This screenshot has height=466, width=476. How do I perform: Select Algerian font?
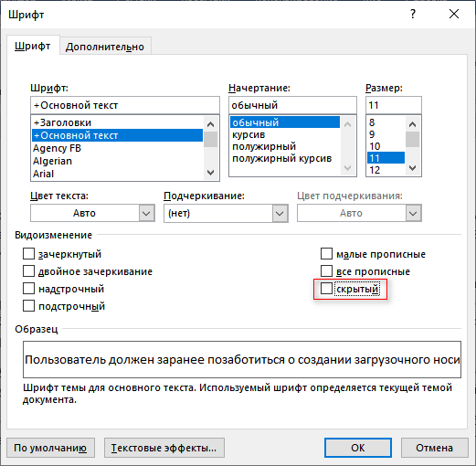117,161
